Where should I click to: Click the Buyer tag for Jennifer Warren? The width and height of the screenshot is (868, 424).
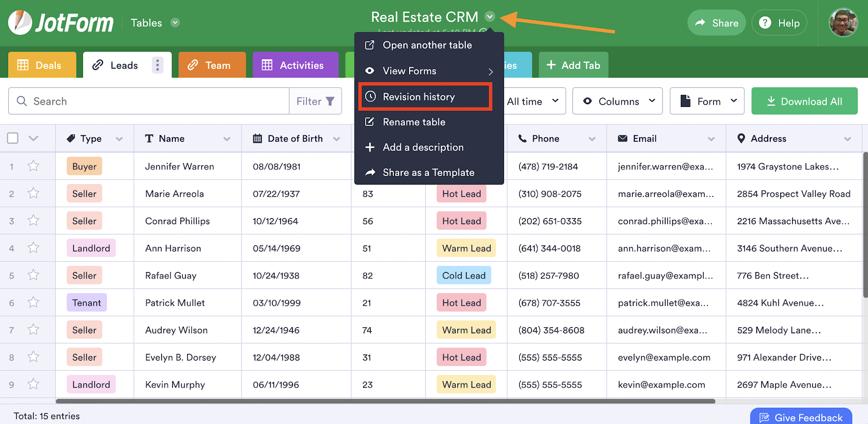coord(85,166)
